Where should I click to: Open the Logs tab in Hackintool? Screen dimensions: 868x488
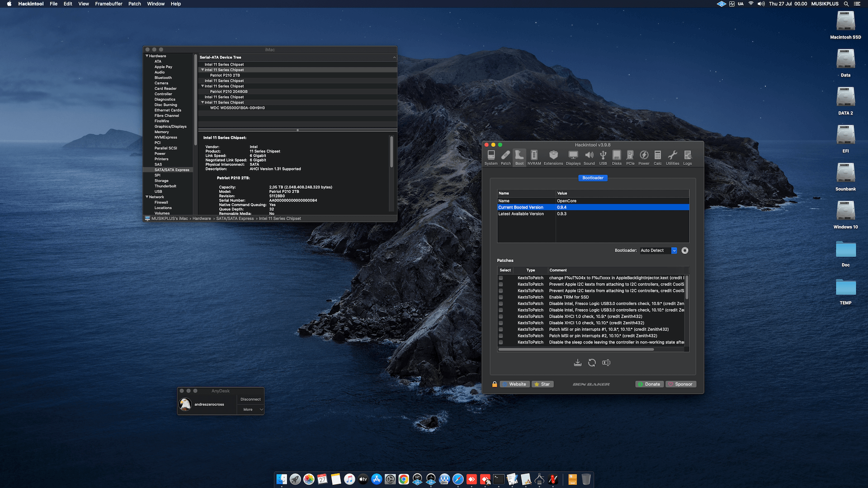[687, 158]
